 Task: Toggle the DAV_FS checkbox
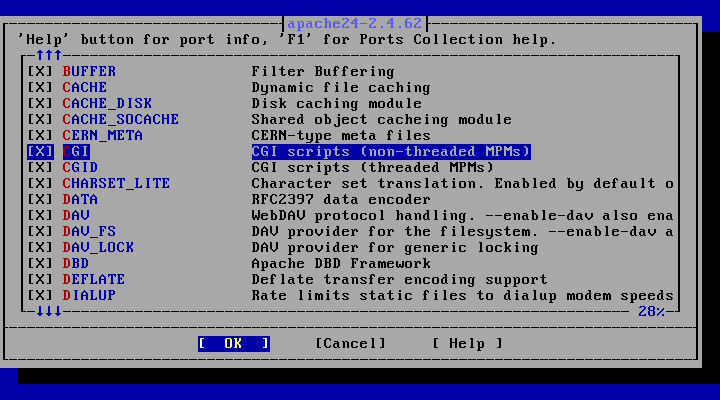pos(40,231)
